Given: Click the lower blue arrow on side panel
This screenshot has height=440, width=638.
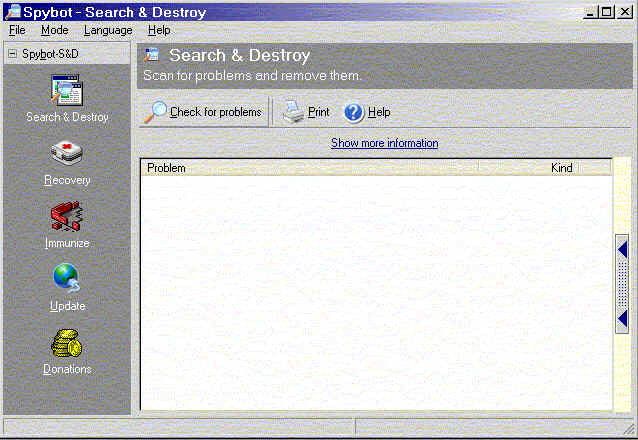Looking at the screenshot, I should 623,319.
